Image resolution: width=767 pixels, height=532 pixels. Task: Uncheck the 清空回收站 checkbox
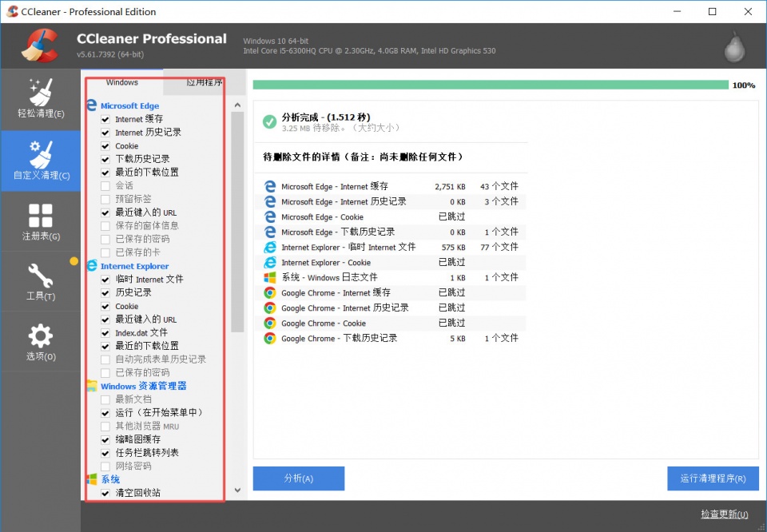(105, 493)
